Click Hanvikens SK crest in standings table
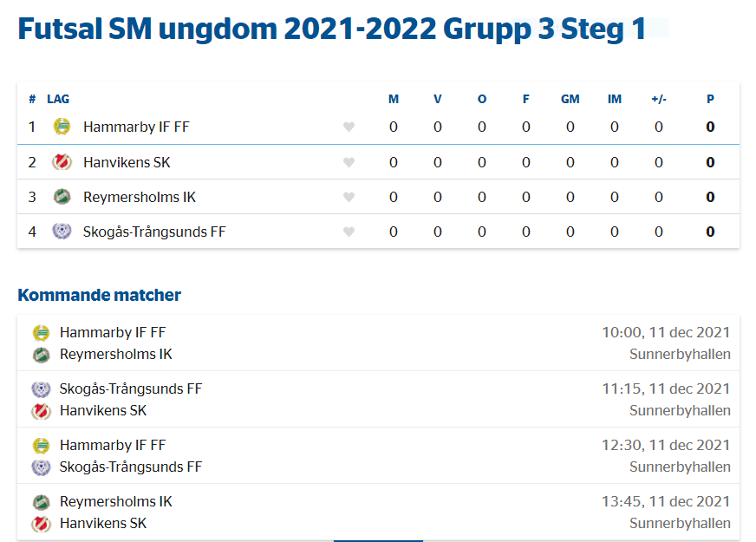Screen dimensions: 756x542 pyautogui.click(x=62, y=162)
